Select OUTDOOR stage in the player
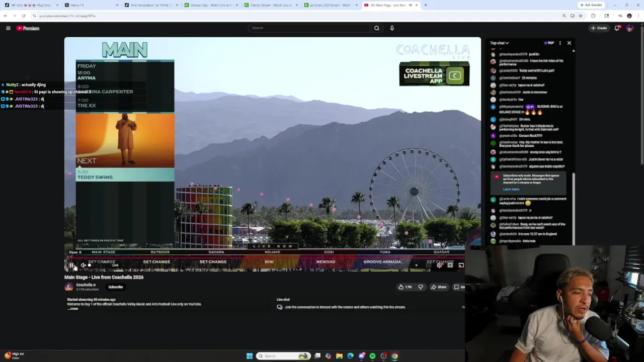 pyautogui.click(x=160, y=252)
